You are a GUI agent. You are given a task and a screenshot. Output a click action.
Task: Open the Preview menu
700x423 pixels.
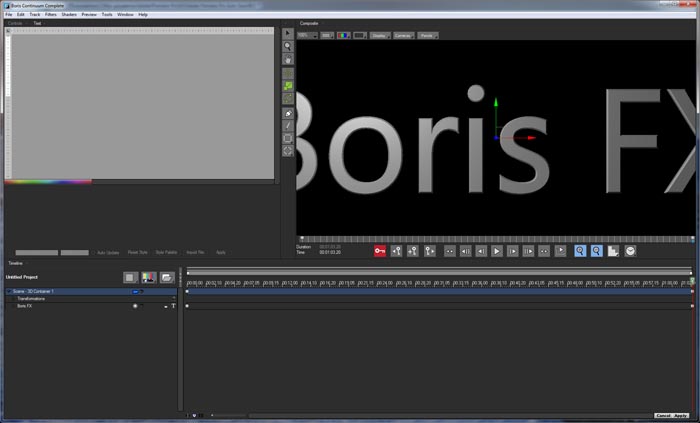(x=89, y=15)
